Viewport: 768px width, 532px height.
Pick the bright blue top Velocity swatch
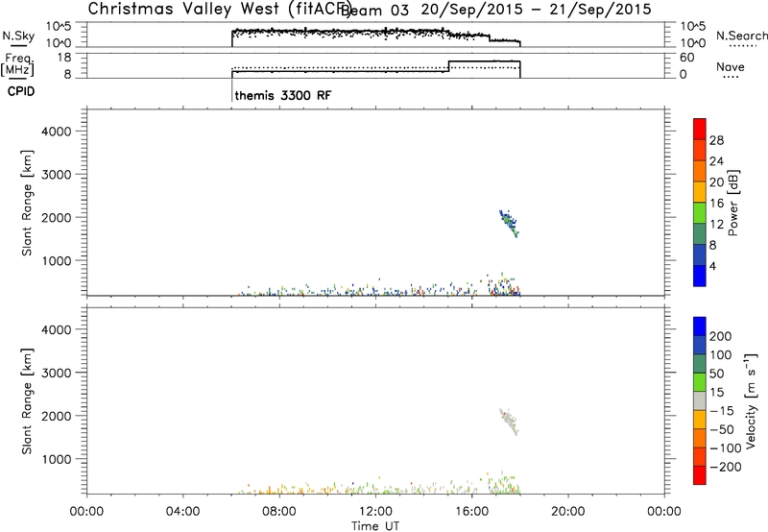[700, 326]
